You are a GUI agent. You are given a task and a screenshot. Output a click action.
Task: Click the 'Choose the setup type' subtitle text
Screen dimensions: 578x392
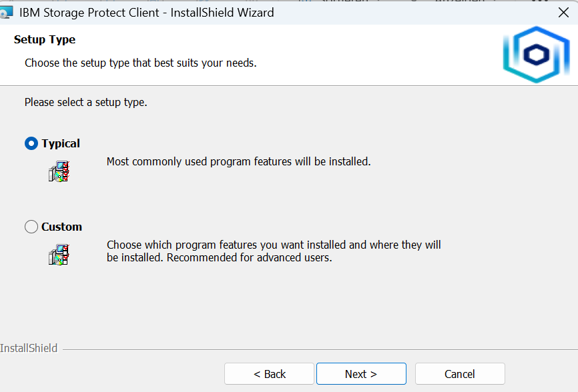[140, 63]
